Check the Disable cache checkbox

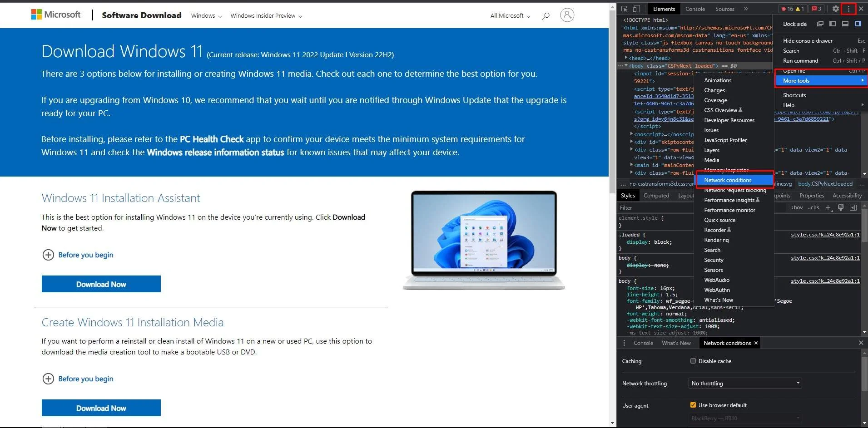(693, 361)
